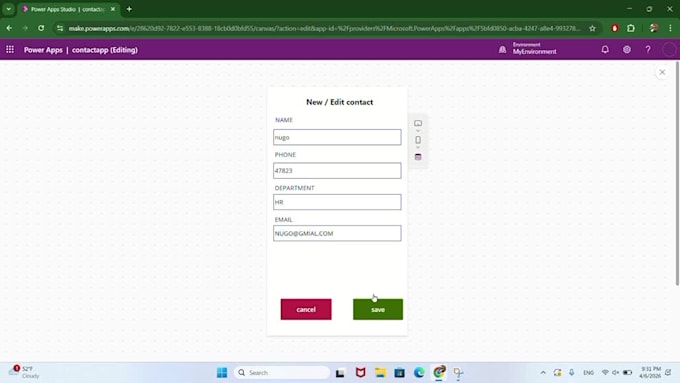Click the New / Edit contact heading
Image resolution: width=680 pixels, height=383 pixels.
tap(340, 102)
